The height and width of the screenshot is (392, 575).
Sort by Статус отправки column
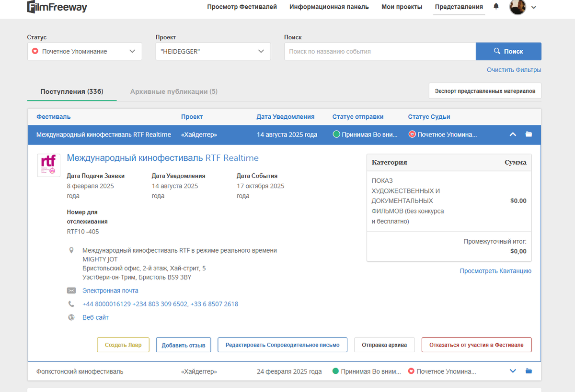pos(358,117)
